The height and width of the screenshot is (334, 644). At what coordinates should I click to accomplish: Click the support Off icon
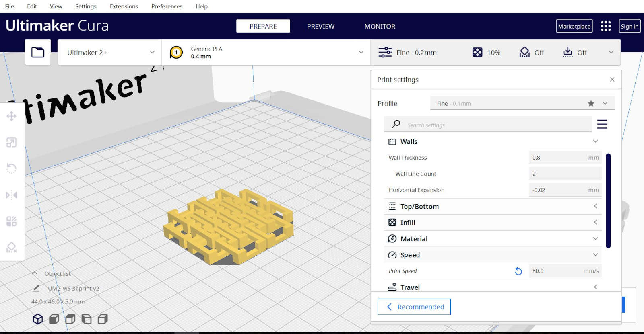click(524, 52)
